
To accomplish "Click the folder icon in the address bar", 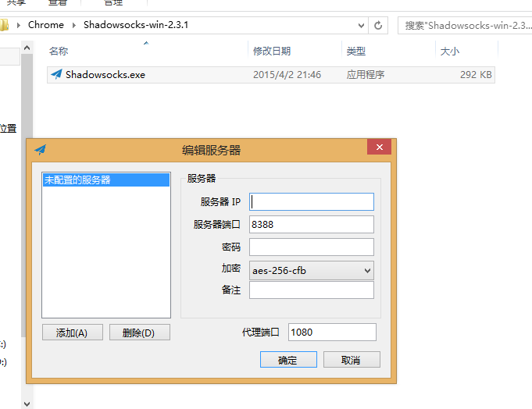I will (x=4, y=25).
